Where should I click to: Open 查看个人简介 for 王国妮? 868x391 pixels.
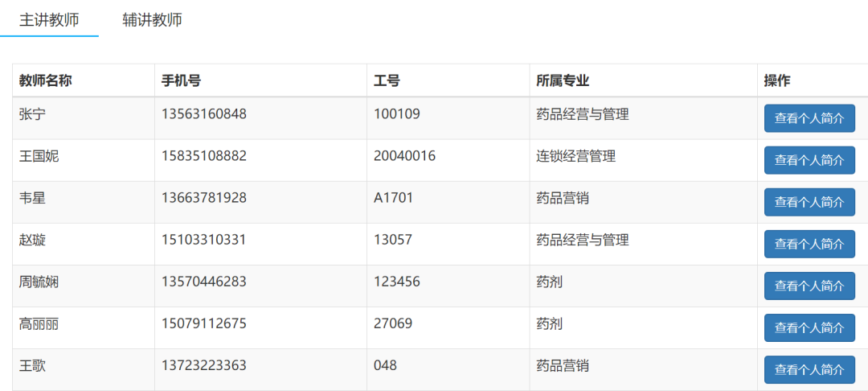click(809, 161)
